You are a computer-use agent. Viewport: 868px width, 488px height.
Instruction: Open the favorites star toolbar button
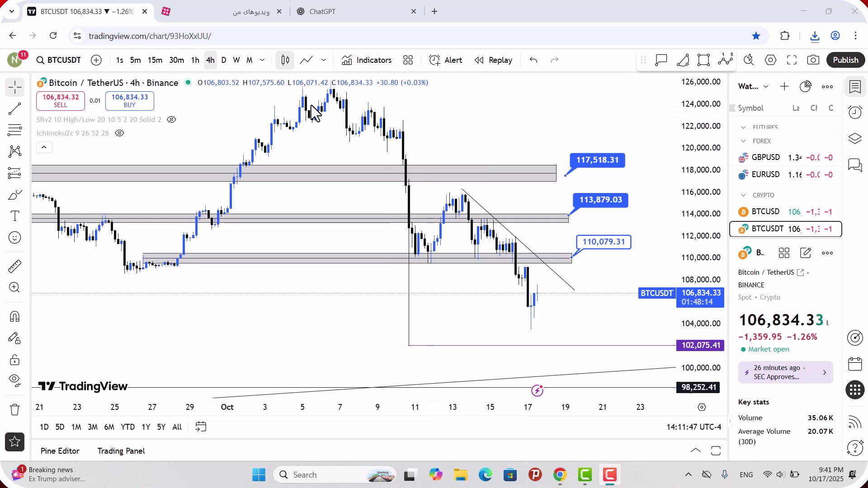tap(14, 442)
